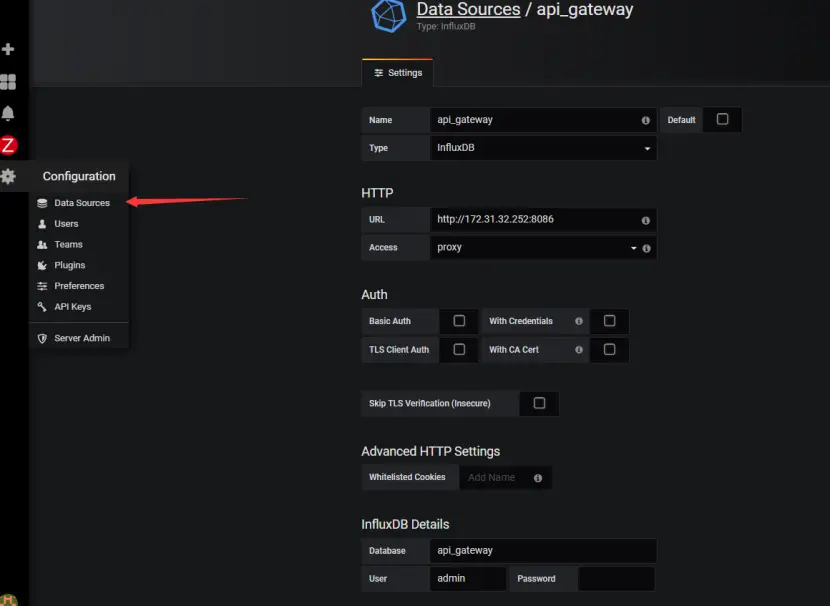
Task: Click the 'Advanced HTTP Settings' heading
Action: [430, 451]
